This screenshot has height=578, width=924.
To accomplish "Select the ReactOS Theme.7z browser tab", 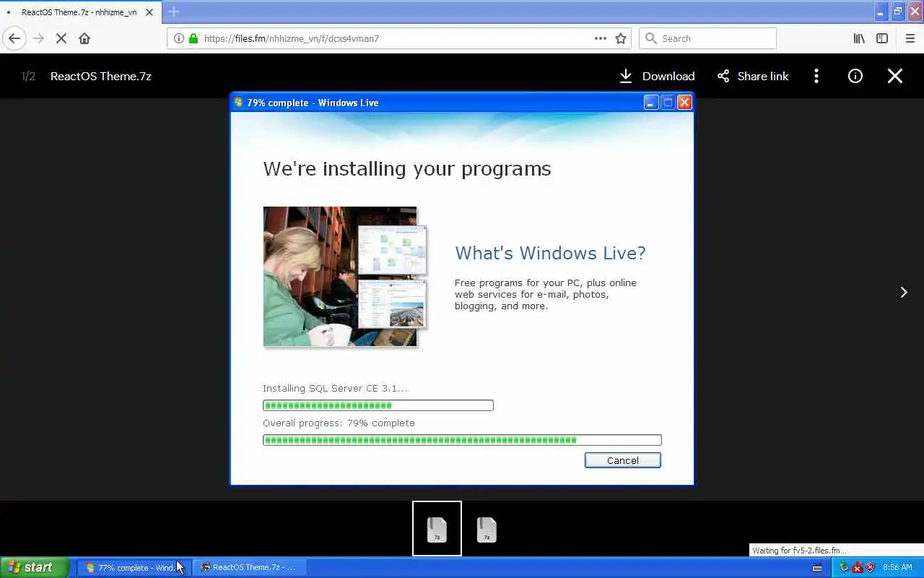I will click(81, 12).
